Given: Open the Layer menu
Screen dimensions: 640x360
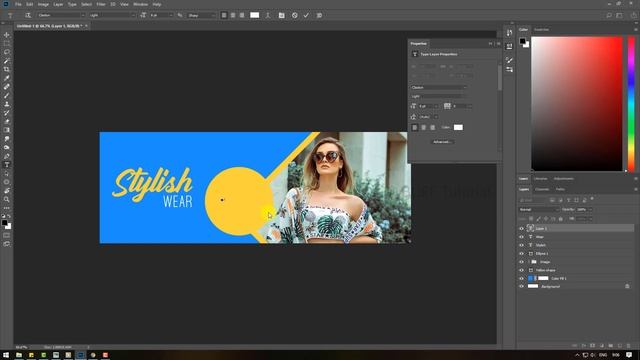Looking at the screenshot, I should click(x=58, y=4).
